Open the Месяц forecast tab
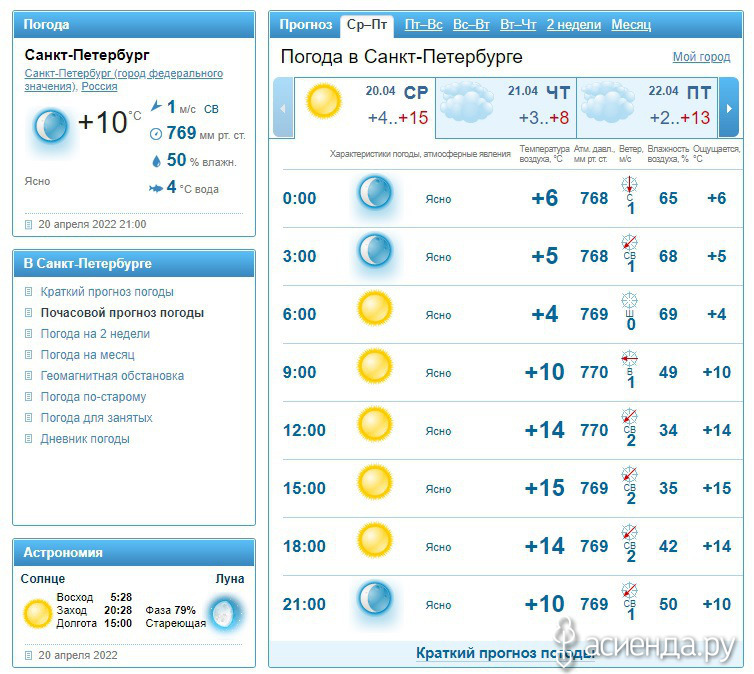 pos(631,25)
